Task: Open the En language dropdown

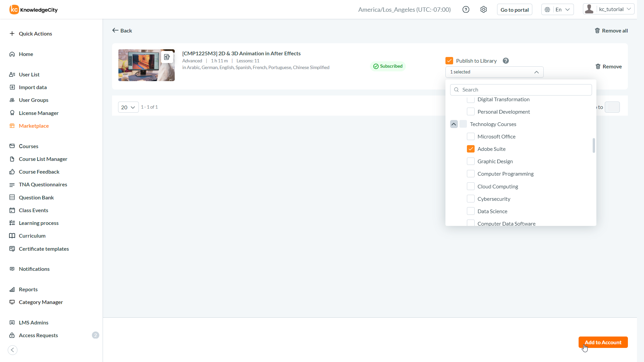Action: point(557,9)
